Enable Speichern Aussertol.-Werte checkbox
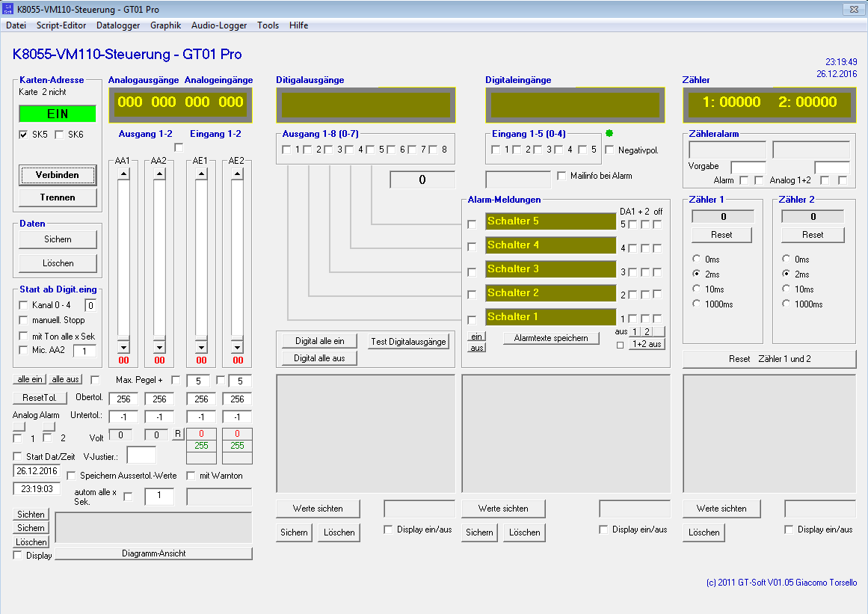 (x=71, y=476)
